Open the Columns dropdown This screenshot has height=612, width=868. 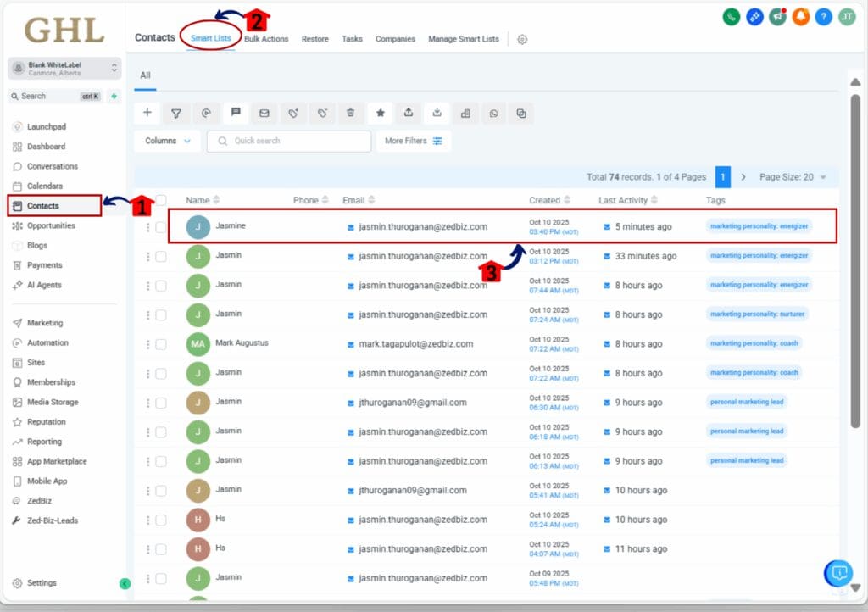tap(166, 141)
